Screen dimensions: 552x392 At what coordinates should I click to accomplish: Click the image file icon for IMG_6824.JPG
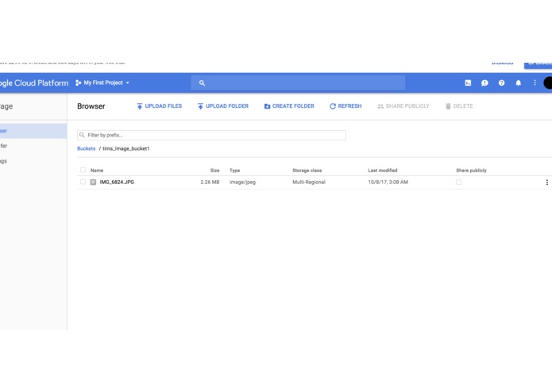[93, 182]
